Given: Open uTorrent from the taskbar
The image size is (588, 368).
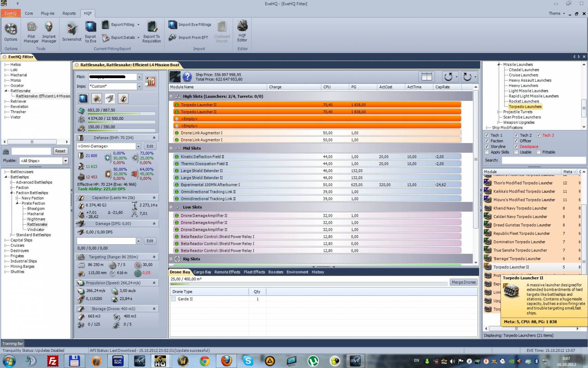Looking at the screenshot, I should pos(313,361).
